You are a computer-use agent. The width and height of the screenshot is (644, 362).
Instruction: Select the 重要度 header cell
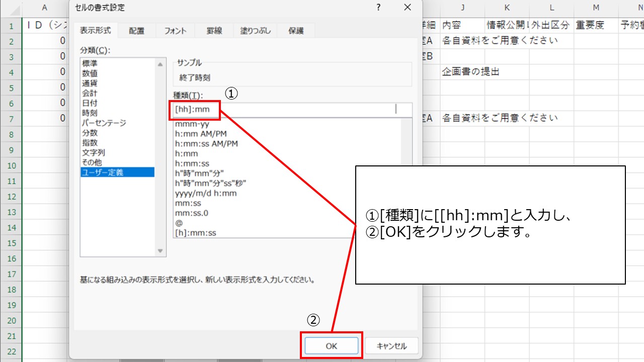pos(596,26)
